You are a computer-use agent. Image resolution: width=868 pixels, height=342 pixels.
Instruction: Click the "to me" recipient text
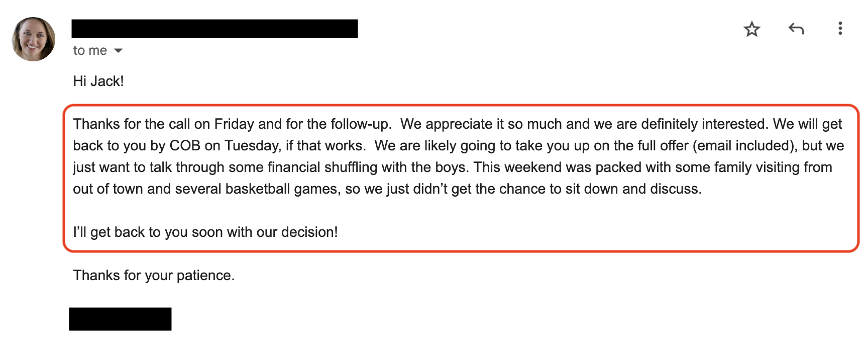pos(90,51)
